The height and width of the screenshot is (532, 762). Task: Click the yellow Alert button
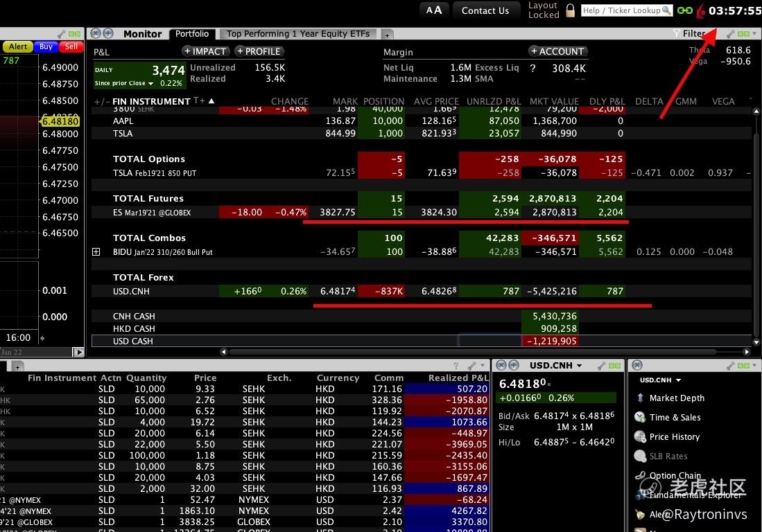tap(18, 46)
